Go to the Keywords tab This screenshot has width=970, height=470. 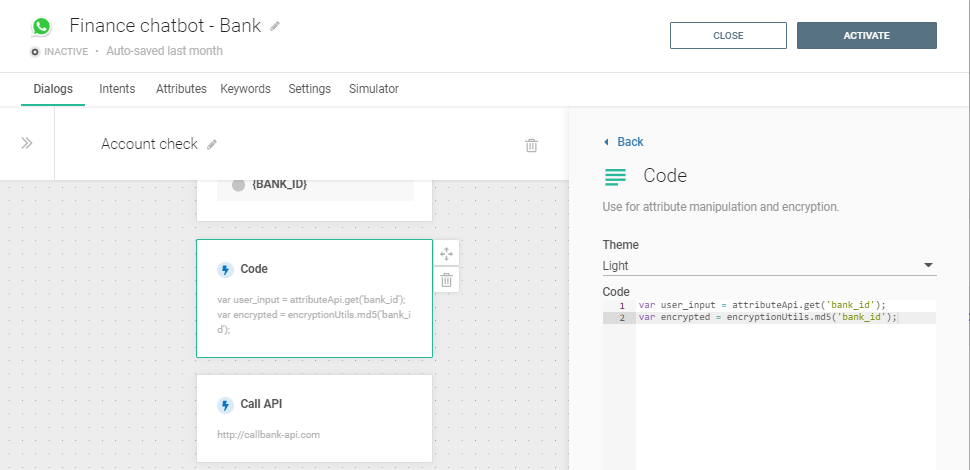coord(245,89)
